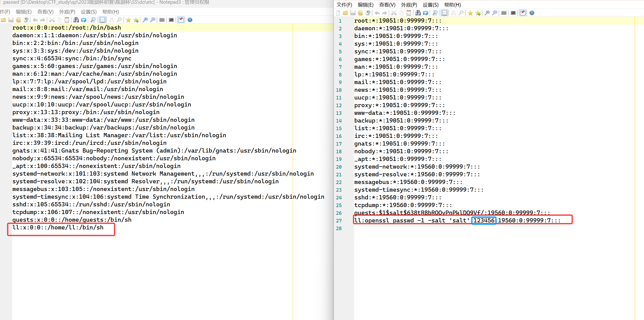Image resolution: width=644 pixels, height=320 pixels.
Task: Toggle word wrap button in left window
Action: tap(103, 20)
